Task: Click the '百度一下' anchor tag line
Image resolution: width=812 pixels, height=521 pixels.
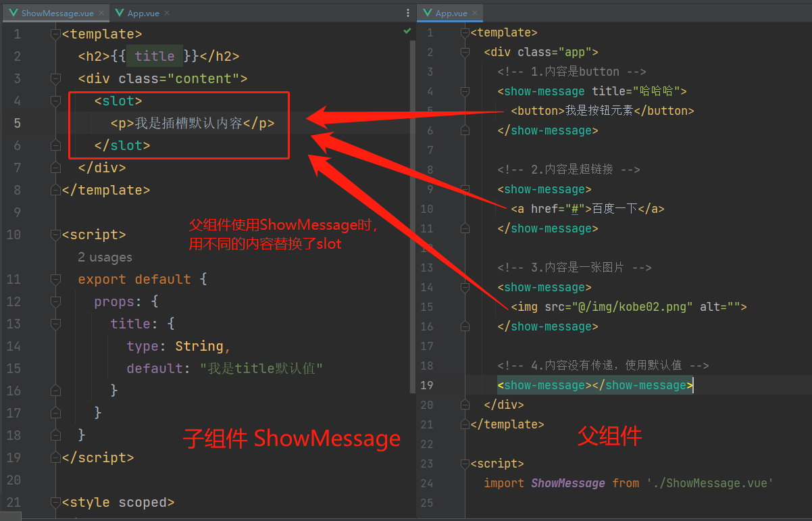Action: 588,209
